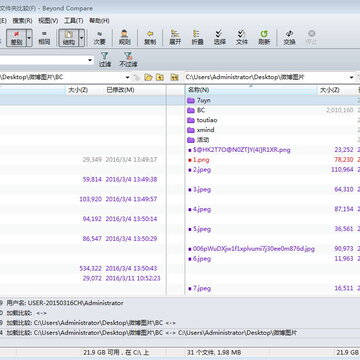
Task: Open the 搜索(R) menu
Action: 22,21
